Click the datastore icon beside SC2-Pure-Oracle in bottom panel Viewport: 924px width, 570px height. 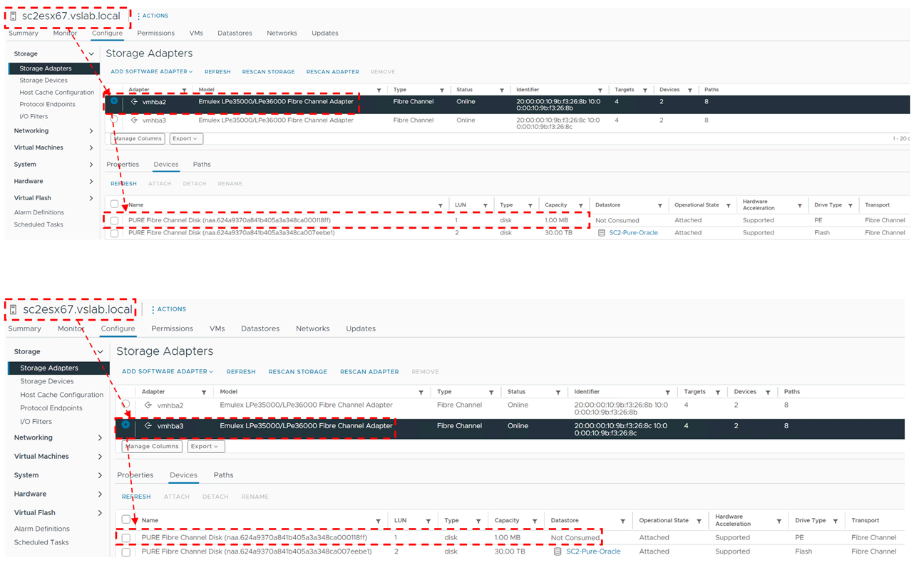(x=558, y=551)
